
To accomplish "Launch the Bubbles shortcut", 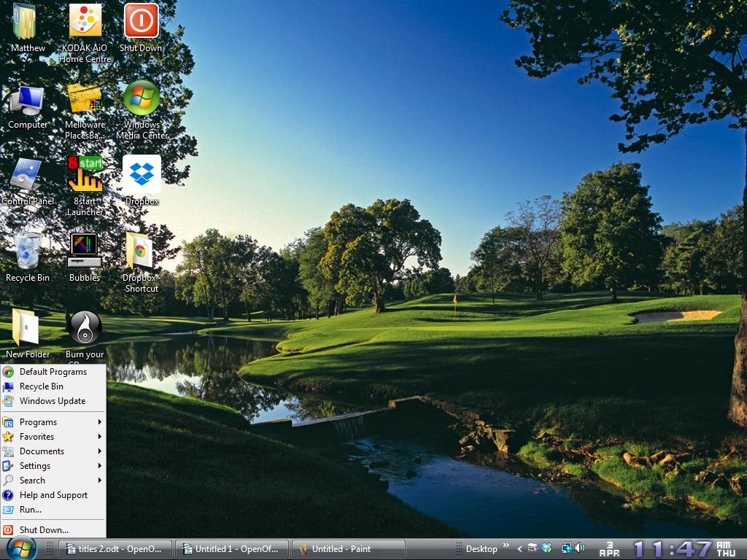I will (x=85, y=252).
